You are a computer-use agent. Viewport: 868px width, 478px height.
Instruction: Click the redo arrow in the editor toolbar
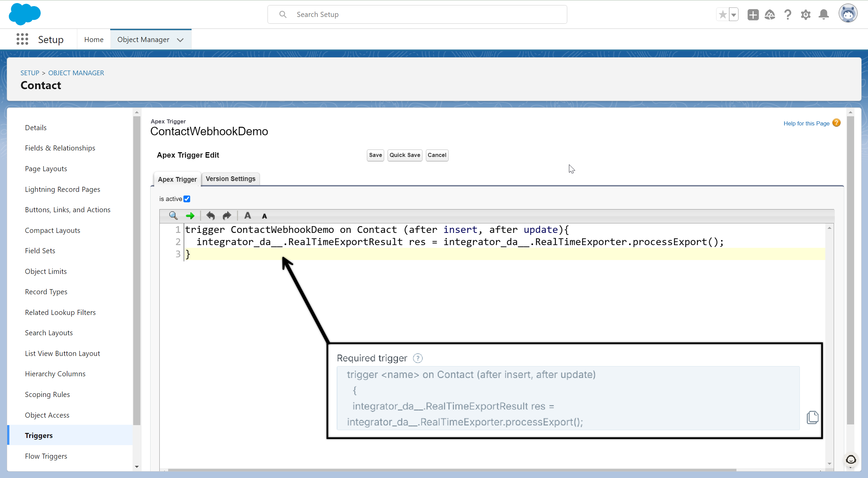227,216
